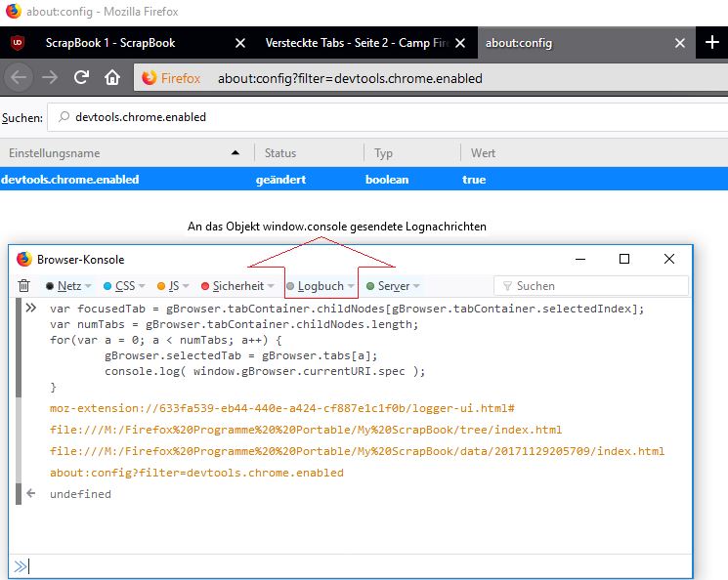Go to the Firefox home page icon
Image resolution: width=728 pixels, height=580 pixels.
[x=112, y=78]
